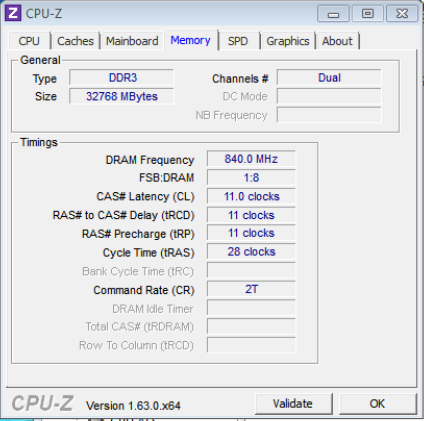Viewport: 424px width, 421px height.
Task: Select the 28 clocks tRAS value
Action: (x=251, y=252)
